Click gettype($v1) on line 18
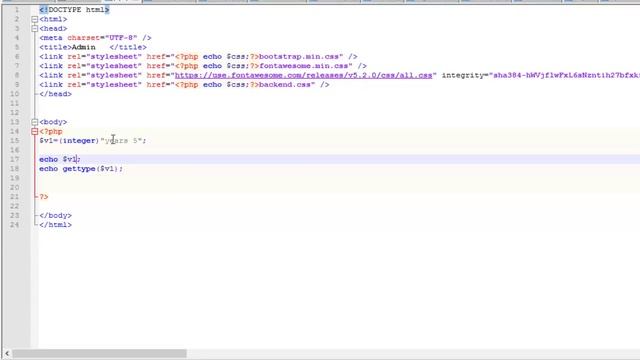The height and width of the screenshot is (360, 640). click(x=90, y=169)
